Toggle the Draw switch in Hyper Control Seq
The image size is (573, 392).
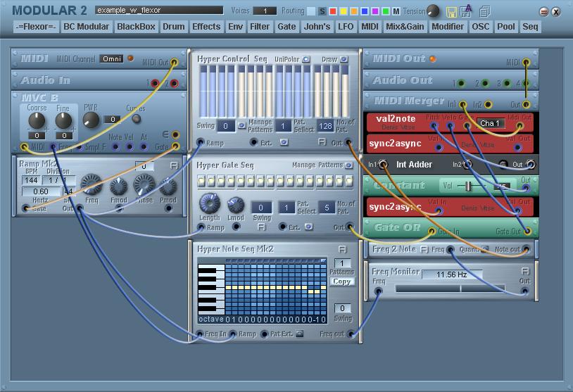pyautogui.click(x=344, y=60)
